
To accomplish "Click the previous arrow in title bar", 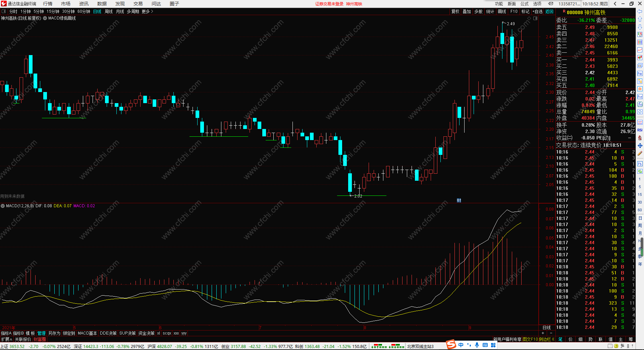I will click(615, 4).
